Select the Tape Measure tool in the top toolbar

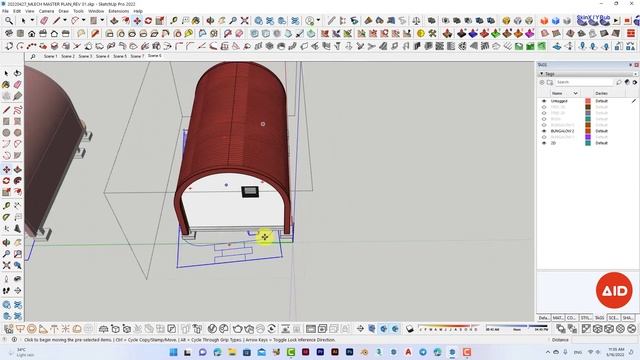tap(174, 20)
